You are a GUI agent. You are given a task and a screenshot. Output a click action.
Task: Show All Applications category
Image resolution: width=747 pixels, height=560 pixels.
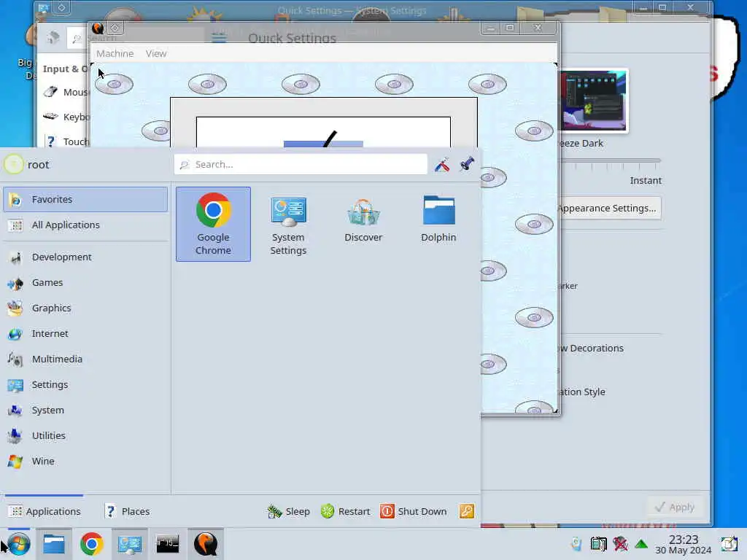(85, 225)
